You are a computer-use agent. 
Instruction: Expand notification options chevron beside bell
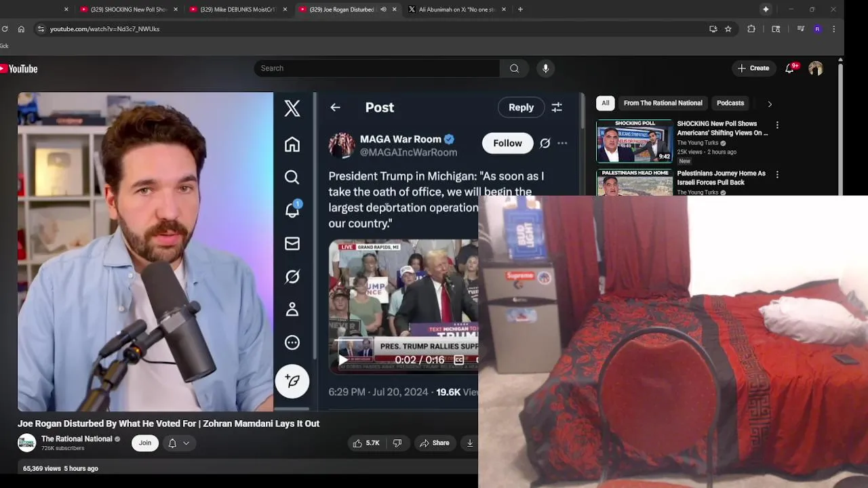(x=186, y=443)
